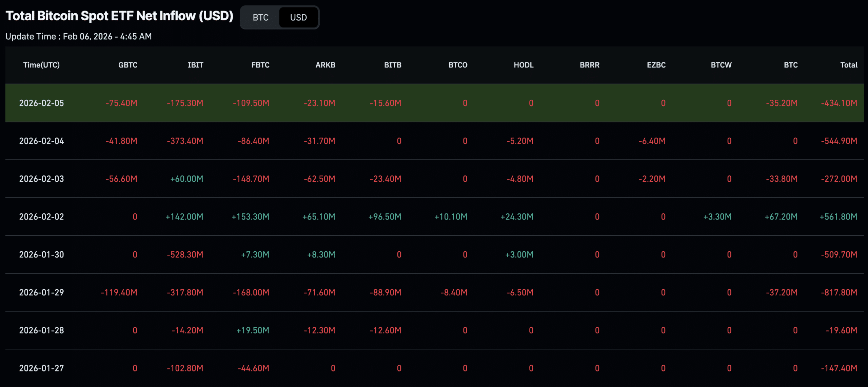Image resolution: width=868 pixels, height=387 pixels.
Task: Click the +96.50M BITB value
Action: (385, 217)
